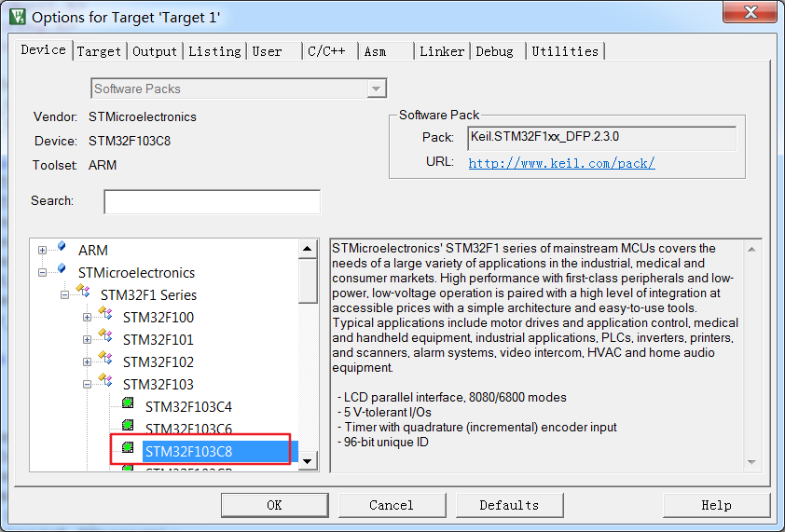Select the STM32F101 tree entry

158,340
